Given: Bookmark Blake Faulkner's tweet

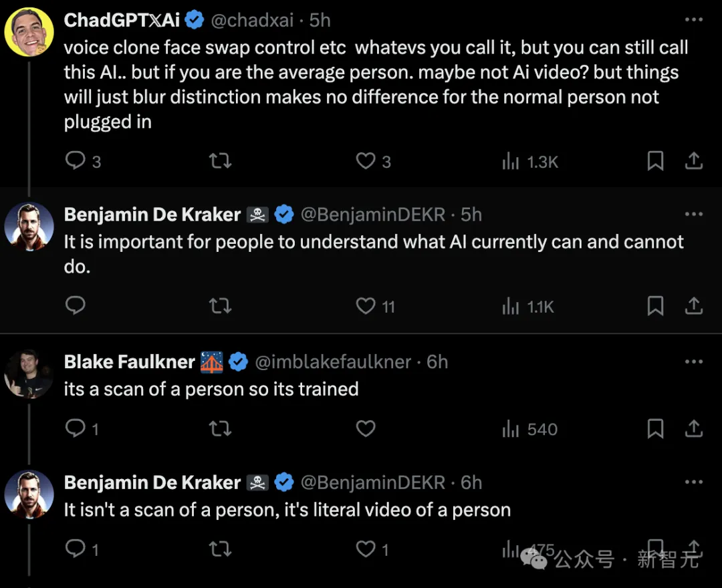Looking at the screenshot, I should (655, 428).
